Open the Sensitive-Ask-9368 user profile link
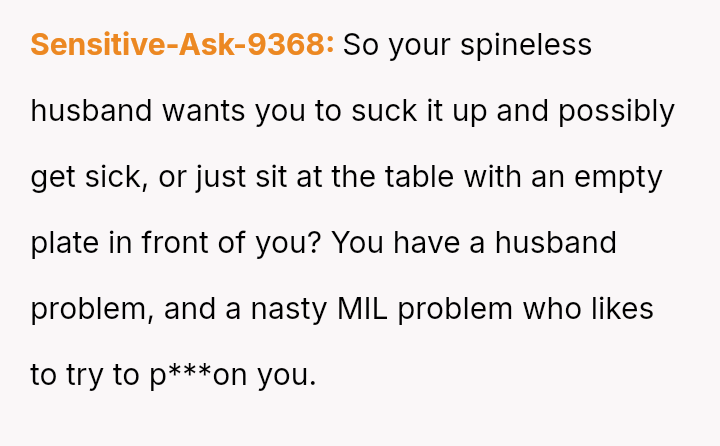The image size is (720, 446). pos(182,45)
